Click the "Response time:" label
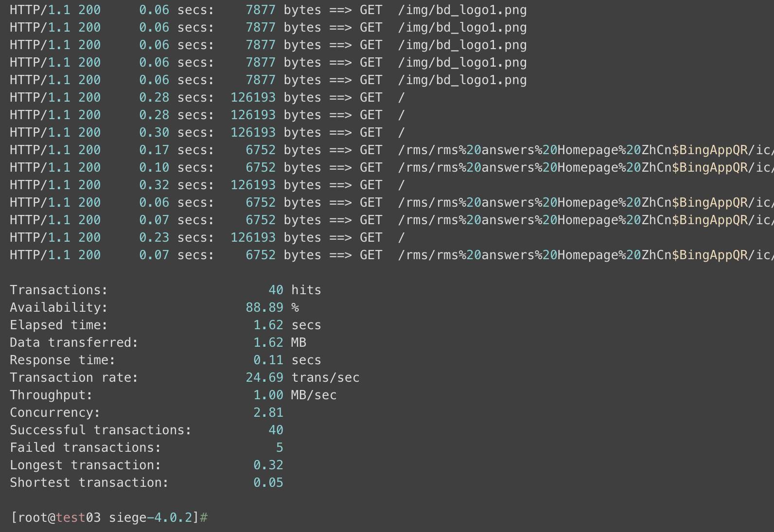Image resolution: width=774 pixels, height=532 pixels. click(x=62, y=360)
